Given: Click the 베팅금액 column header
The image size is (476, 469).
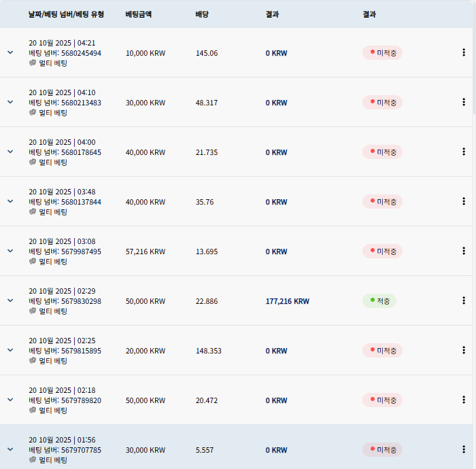Looking at the screenshot, I should 139,14.
